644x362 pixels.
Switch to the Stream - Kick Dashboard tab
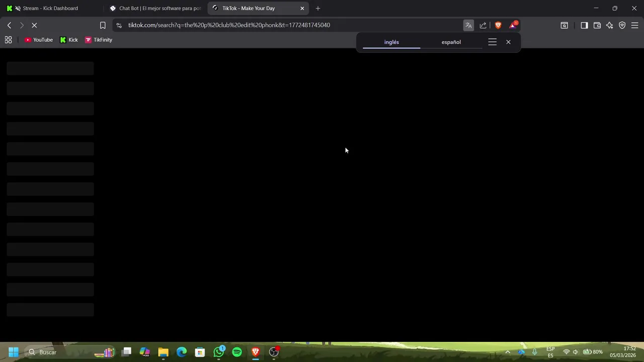click(51, 8)
